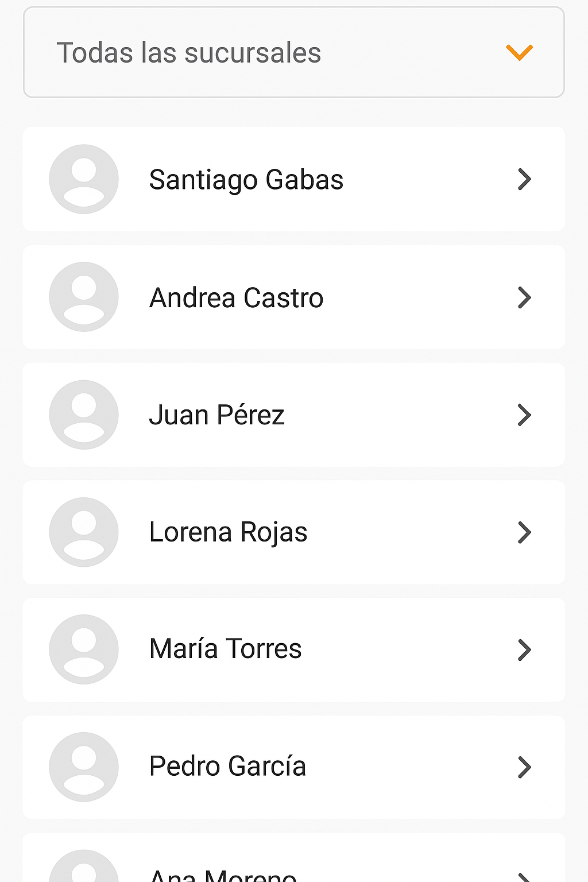Click Lorena Rojas avatar icon
This screenshot has height=882, width=588.
tap(84, 532)
